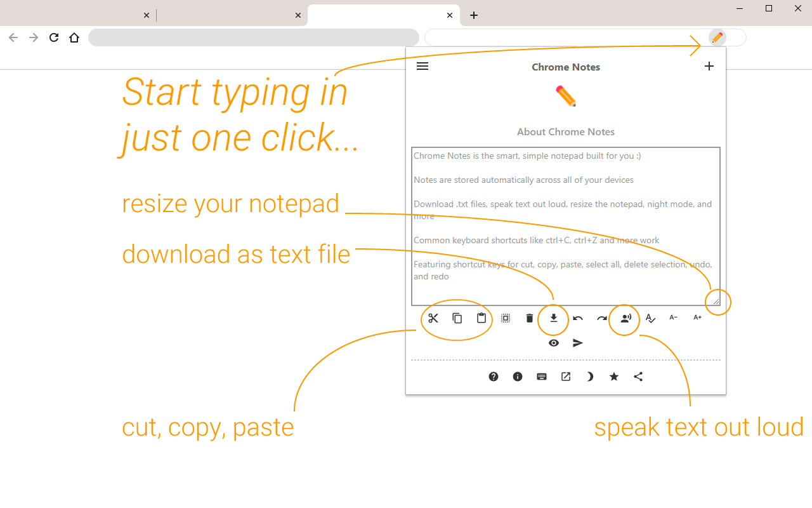The width and height of the screenshot is (812, 508).
Task: Toggle night mode with the moon icon
Action: coord(590,377)
